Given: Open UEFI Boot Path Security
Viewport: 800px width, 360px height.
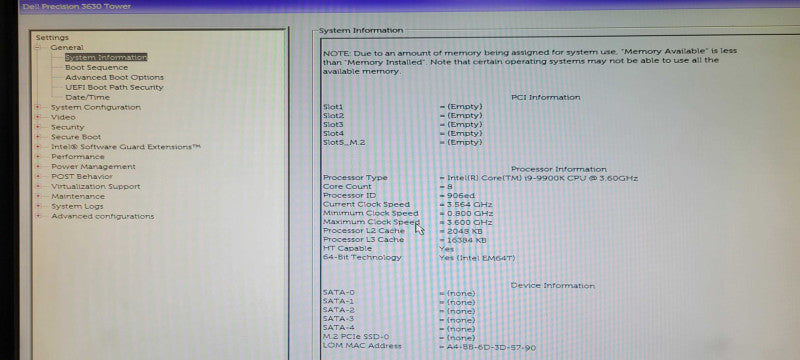Looking at the screenshot, I should pyautogui.click(x=114, y=87).
